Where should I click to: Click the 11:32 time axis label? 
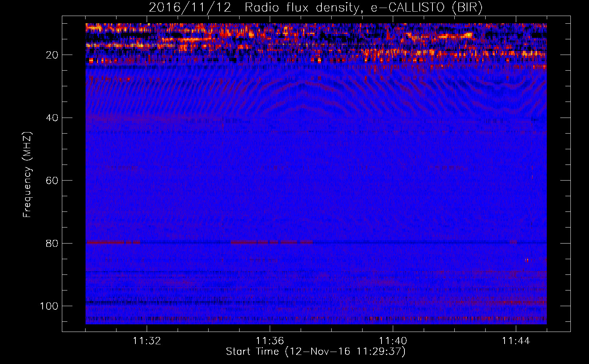147,341
